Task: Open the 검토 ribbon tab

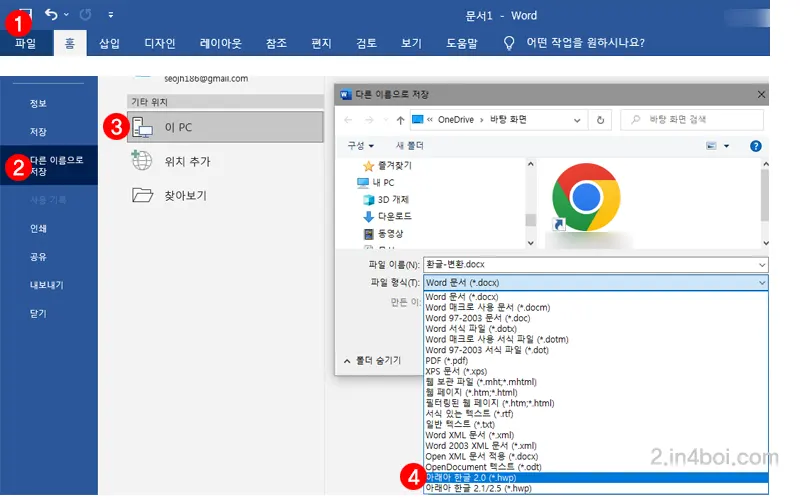Action: (x=366, y=43)
